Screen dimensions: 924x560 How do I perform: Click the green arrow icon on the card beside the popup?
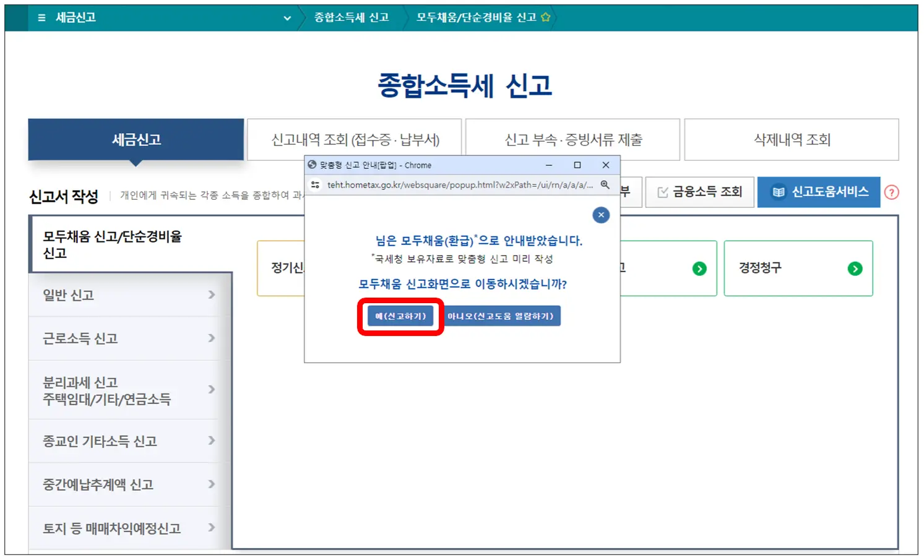[x=700, y=269]
